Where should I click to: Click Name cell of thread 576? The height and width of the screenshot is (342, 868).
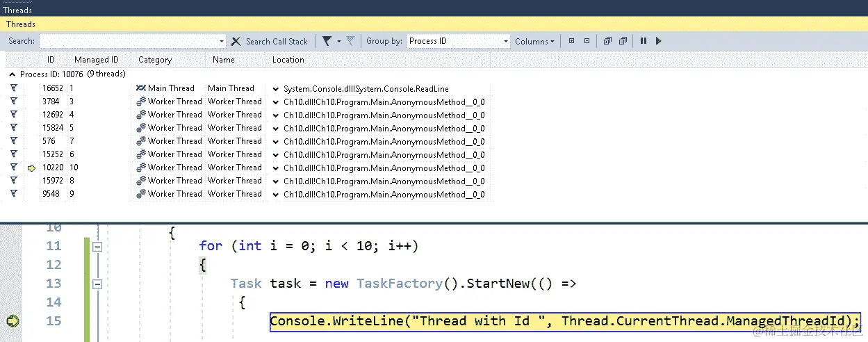235,141
